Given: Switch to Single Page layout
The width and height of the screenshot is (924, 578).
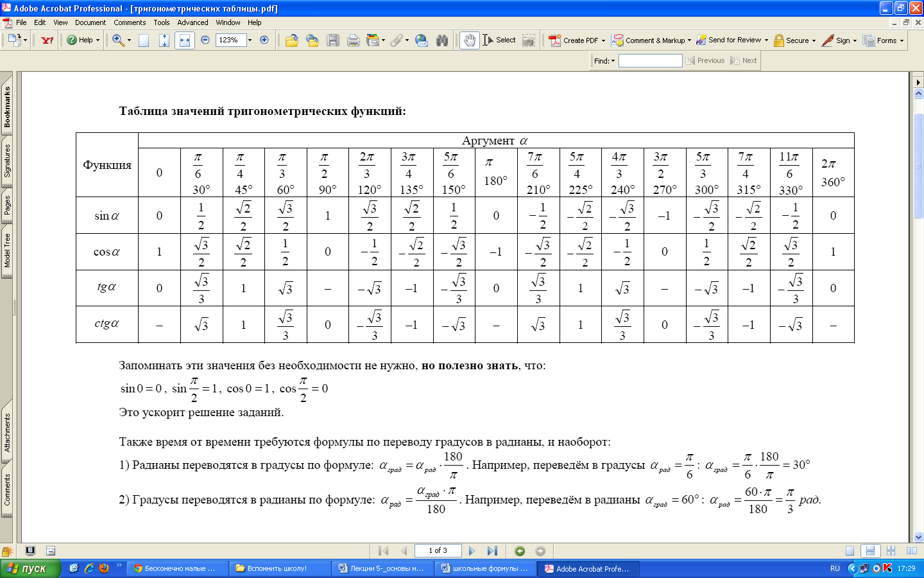Looking at the screenshot, I should point(850,551).
